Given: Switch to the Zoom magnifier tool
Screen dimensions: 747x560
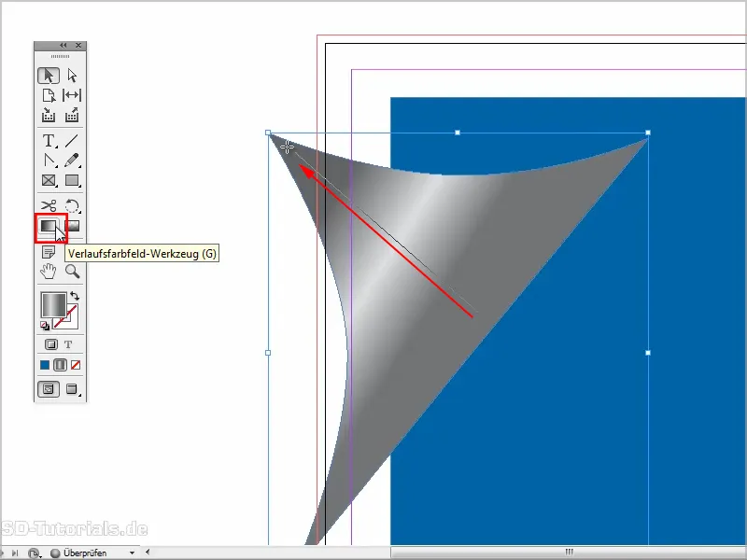Looking at the screenshot, I should coord(73,272).
